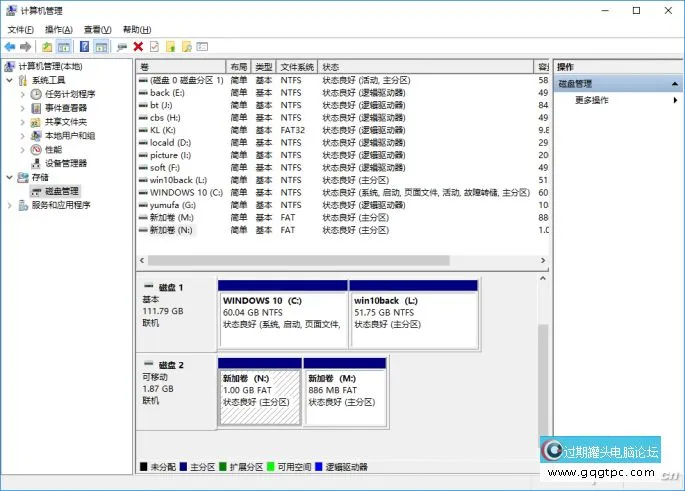The height and width of the screenshot is (491, 685).
Task: Expand the 共享文件夹 node arrow
Action: pyautogui.click(x=23, y=122)
